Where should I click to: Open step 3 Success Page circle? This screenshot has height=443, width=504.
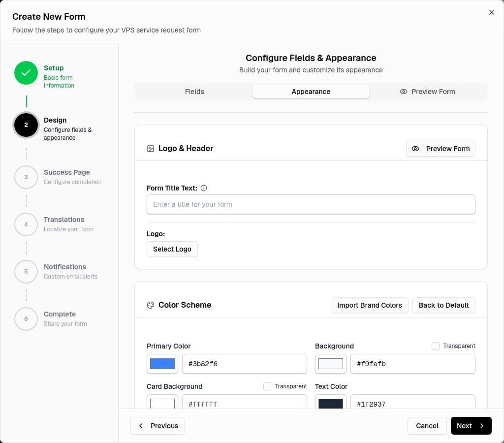26,177
